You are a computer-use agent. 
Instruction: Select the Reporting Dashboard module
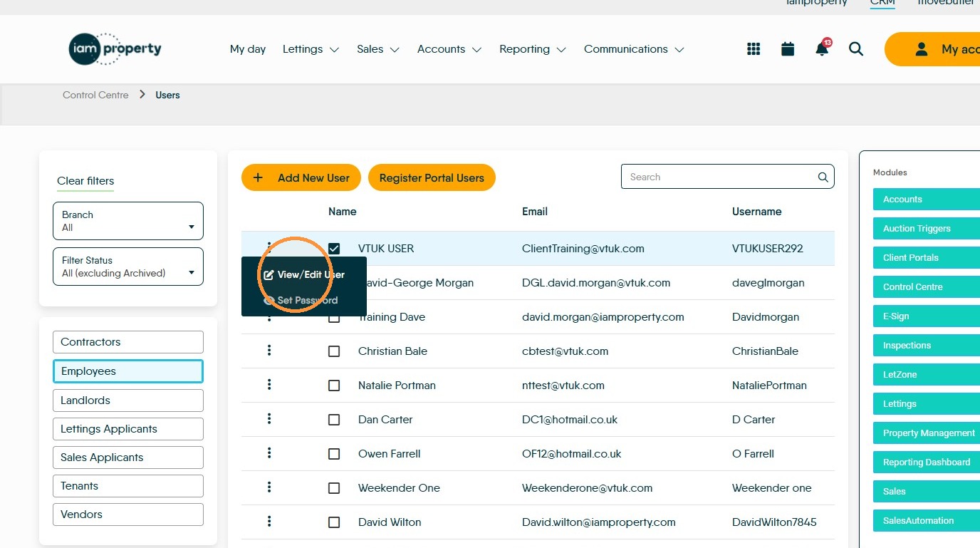point(927,462)
